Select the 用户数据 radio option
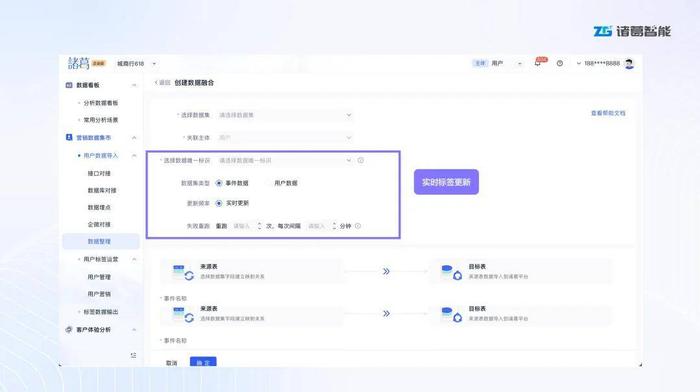The image size is (700, 392). point(267,183)
